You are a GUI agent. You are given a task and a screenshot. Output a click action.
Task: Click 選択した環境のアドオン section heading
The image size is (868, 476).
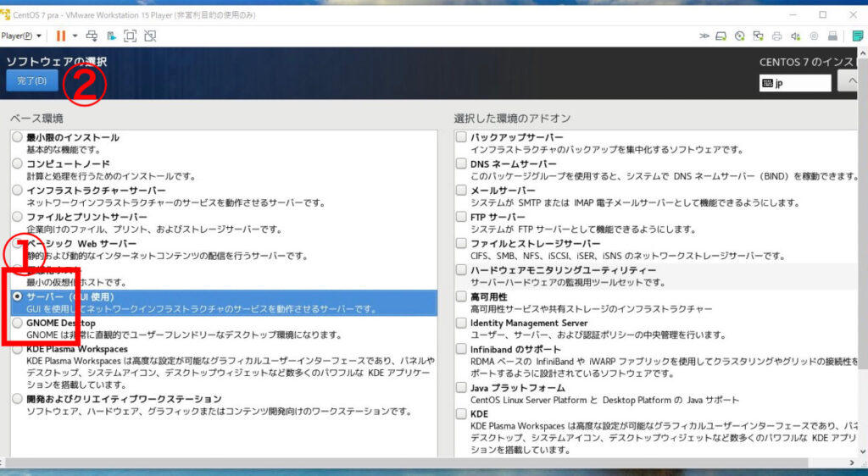(512, 119)
